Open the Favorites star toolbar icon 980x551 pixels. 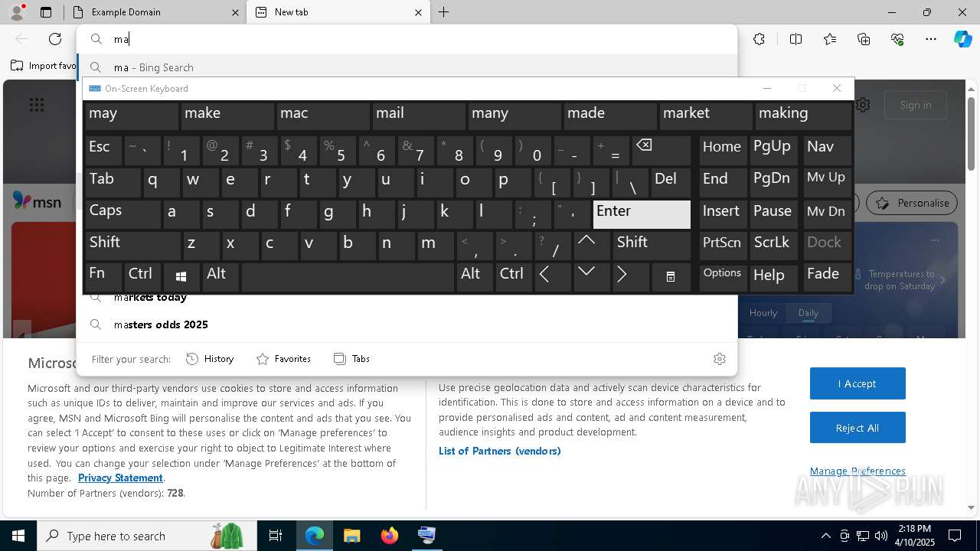tap(830, 39)
